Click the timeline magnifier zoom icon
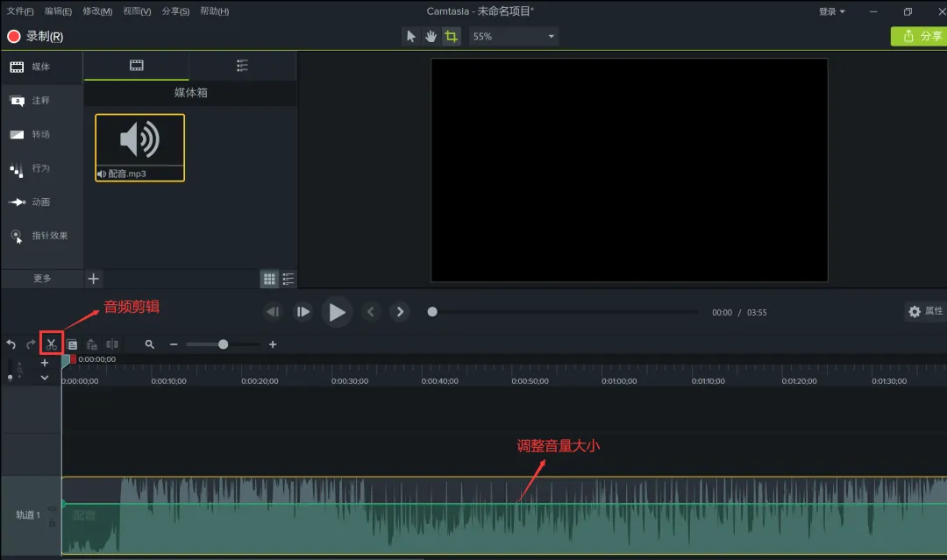Image resolution: width=947 pixels, height=560 pixels. 149,344
